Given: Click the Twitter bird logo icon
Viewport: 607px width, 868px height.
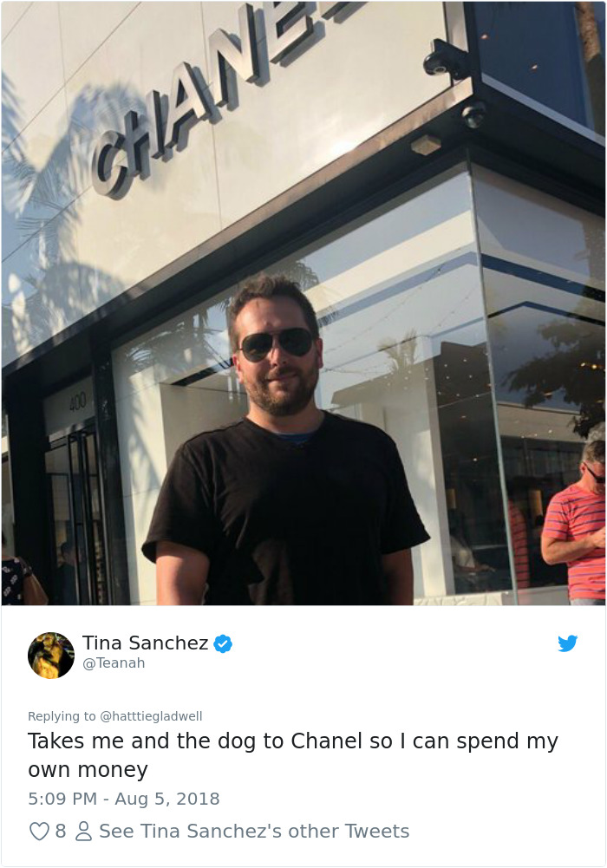Looking at the screenshot, I should click(x=567, y=643).
